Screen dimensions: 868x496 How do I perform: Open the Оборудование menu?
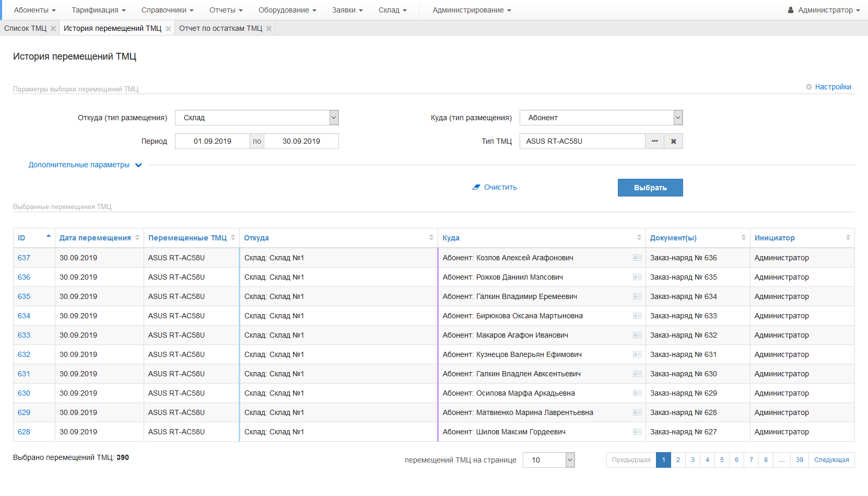coord(287,10)
